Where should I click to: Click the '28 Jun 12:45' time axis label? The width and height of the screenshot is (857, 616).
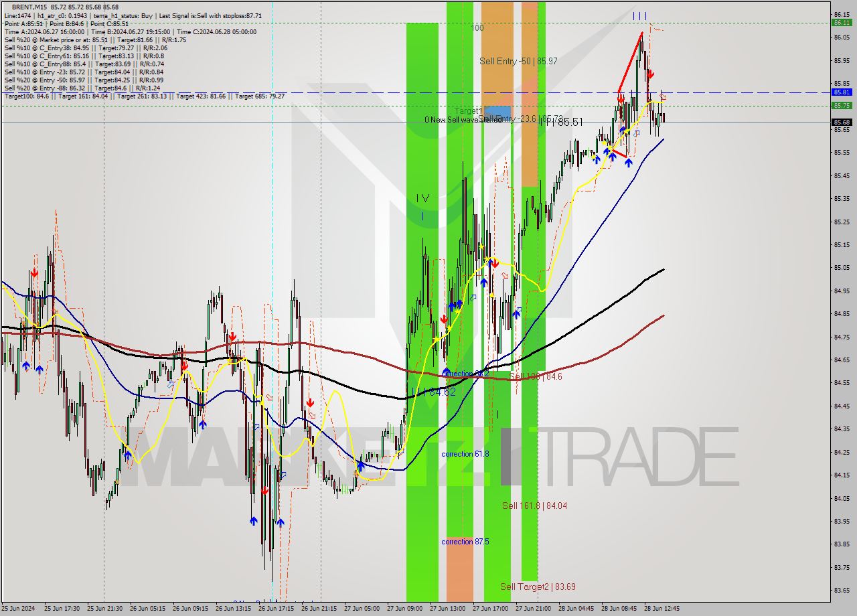pos(661,609)
